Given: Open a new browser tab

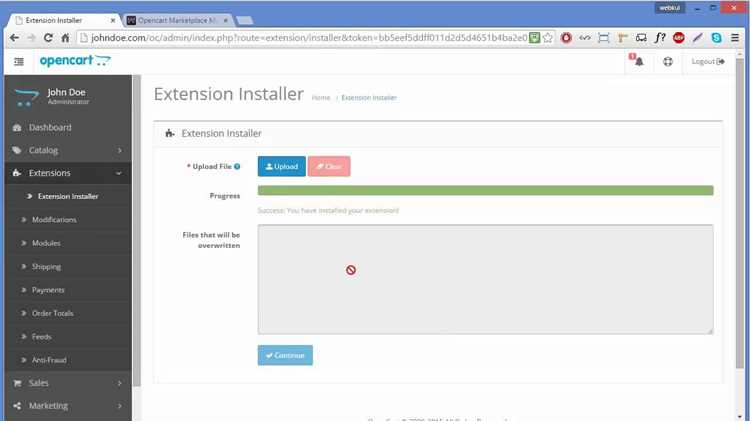Looking at the screenshot, I should (x=244, y=20).
